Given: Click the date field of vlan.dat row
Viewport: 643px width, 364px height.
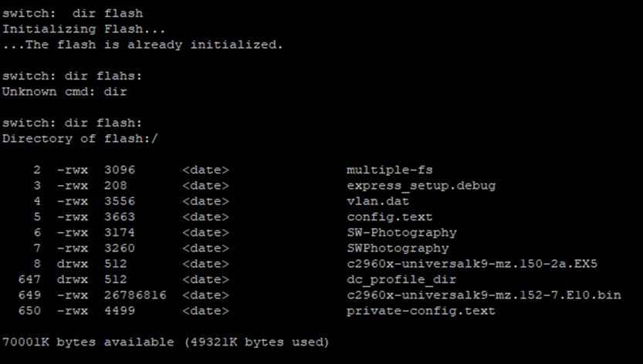Looking at the screenshot, I should 206,201.
